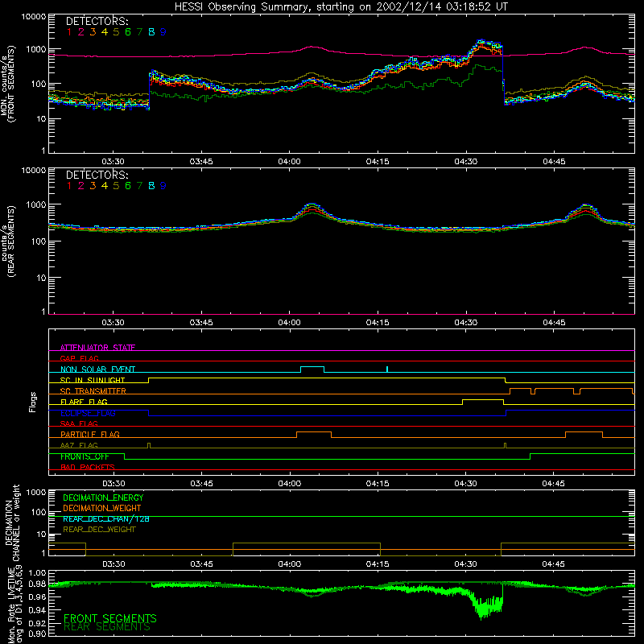Click 04:00 tick under the Flags plot
This screenshot has height=644, width=644.
click(290, 484)
